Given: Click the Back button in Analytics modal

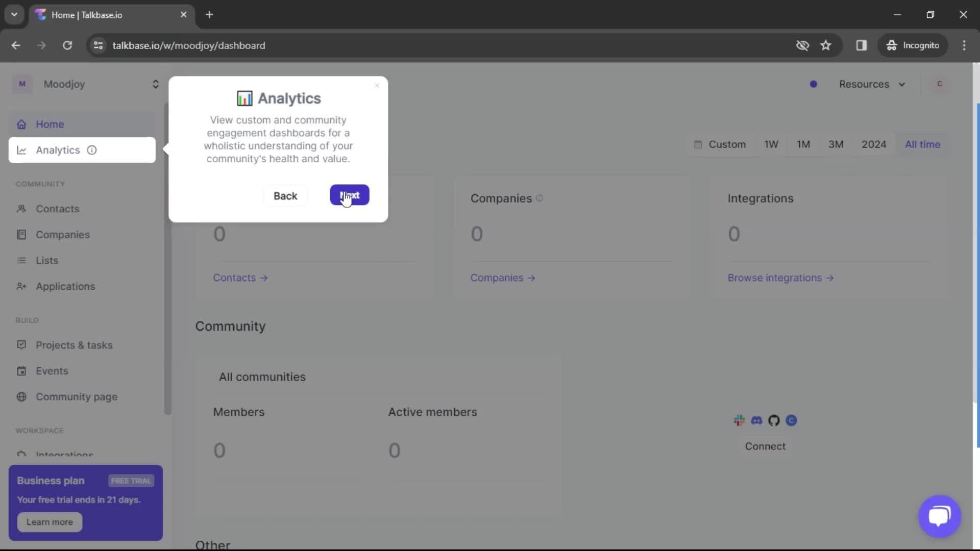Looking at the screenshot, I should [x=285, y=195].
